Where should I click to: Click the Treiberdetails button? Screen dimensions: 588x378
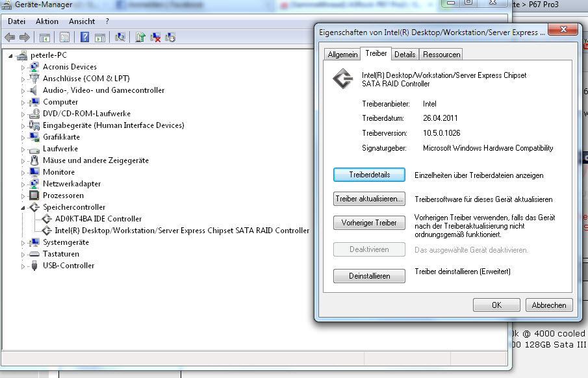tap(370, 175)
